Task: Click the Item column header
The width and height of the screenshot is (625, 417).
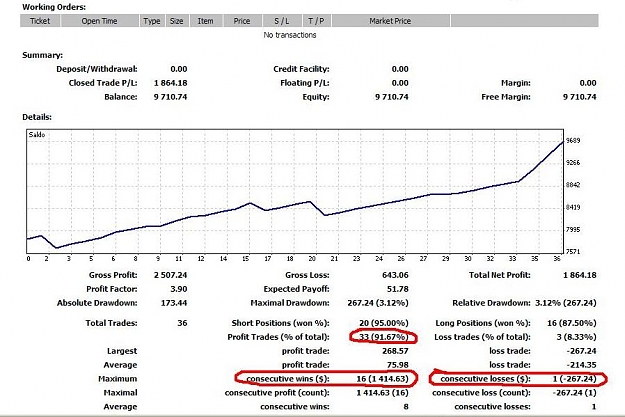Action: (x=206, y=21)
